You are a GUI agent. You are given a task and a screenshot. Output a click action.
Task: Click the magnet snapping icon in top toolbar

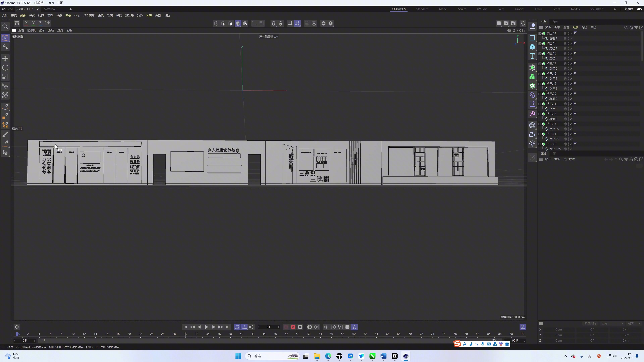274,23
